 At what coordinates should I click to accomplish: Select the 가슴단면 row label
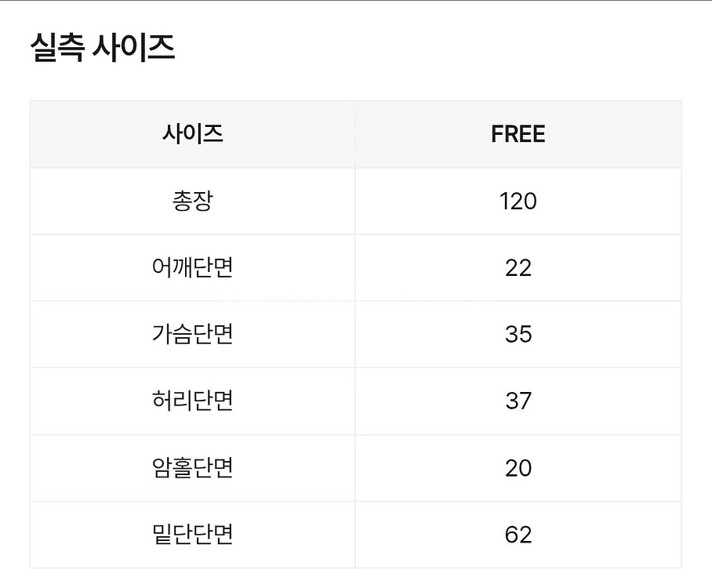click(193, 335)
